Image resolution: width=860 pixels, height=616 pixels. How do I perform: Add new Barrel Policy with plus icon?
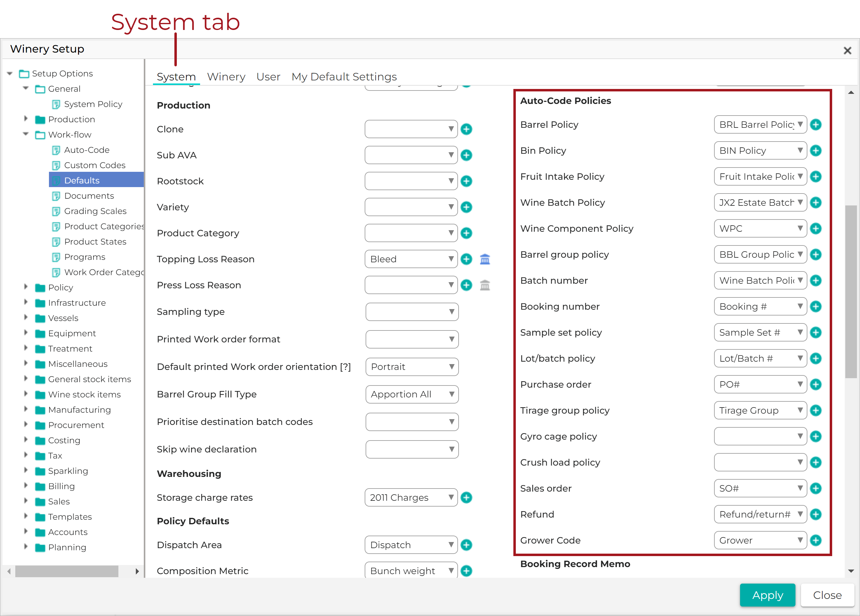click(x=815, y=125)
